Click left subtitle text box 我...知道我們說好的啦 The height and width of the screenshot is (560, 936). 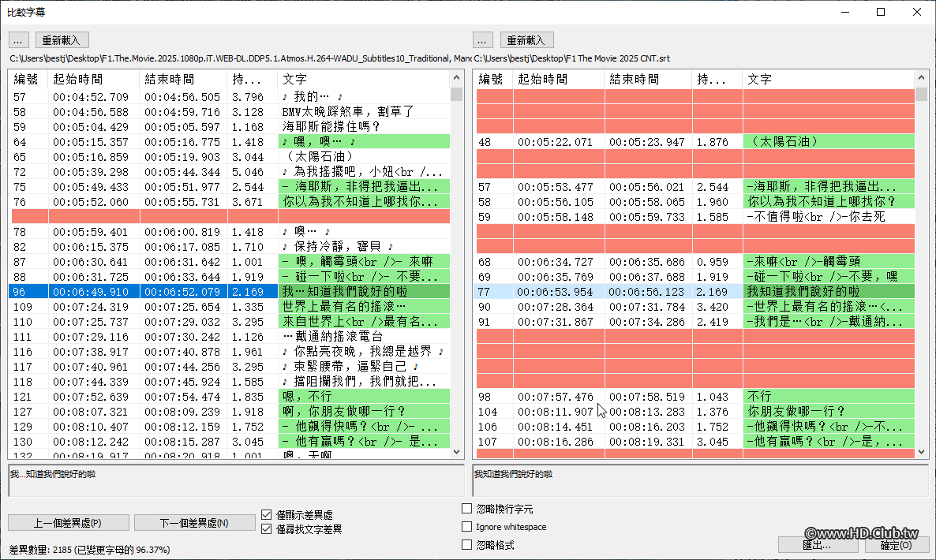[237, 480]
